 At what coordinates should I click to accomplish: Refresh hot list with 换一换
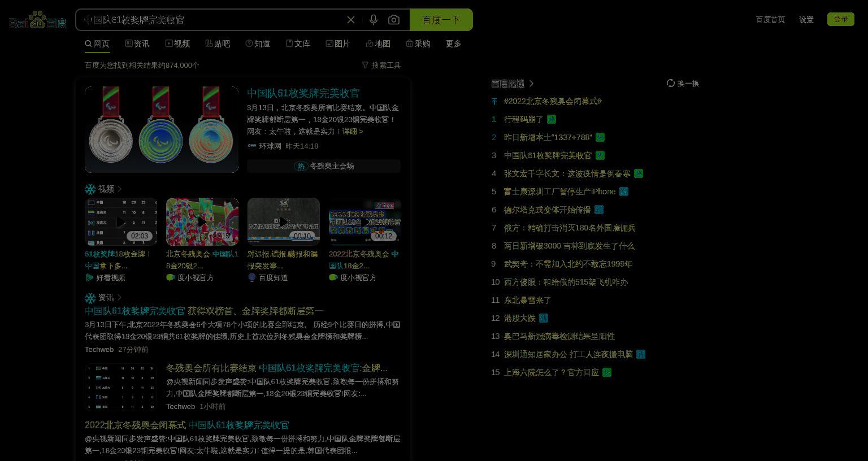[x=683, y=83]
